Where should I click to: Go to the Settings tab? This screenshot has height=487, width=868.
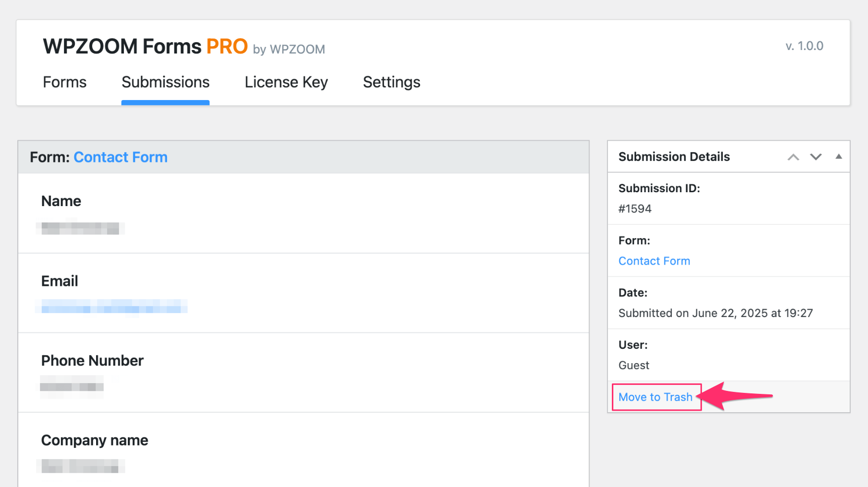tap(391, 82)
